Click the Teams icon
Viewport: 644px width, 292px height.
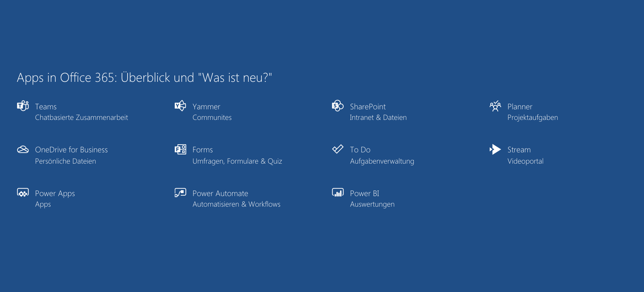23,105
